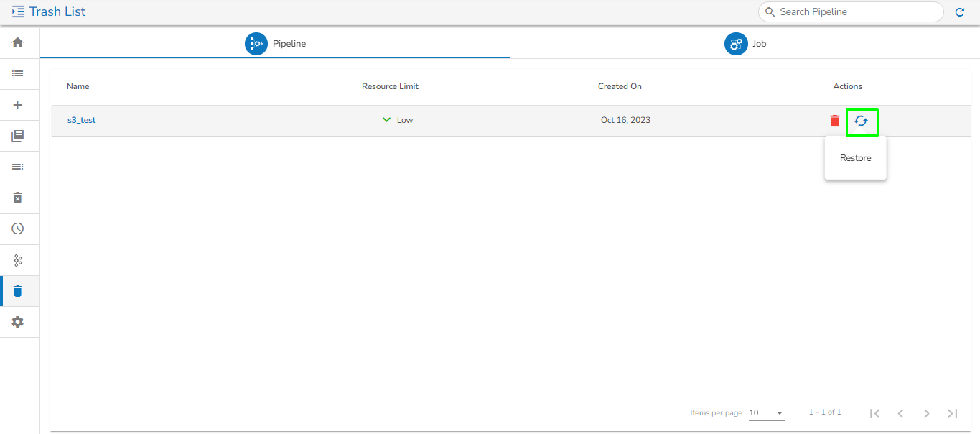
Task: Open the settings gear in sidebar
Action: click(x=18, y=322)
